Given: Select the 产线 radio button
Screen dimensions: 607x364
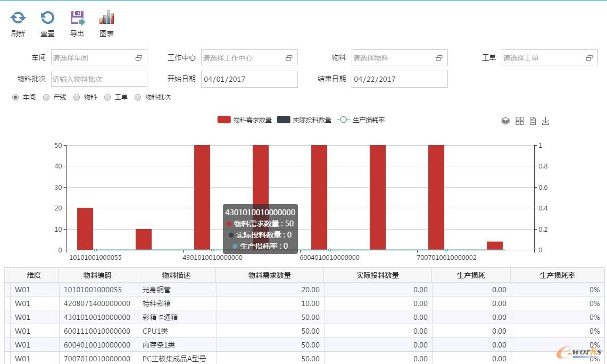Looking at the screenshot, I should coord(46,97).
